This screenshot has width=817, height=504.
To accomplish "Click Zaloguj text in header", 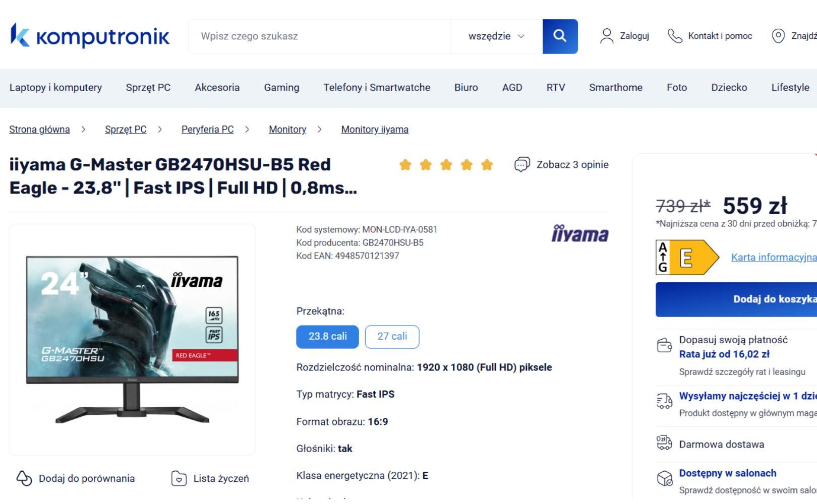I will pos(634,36).
